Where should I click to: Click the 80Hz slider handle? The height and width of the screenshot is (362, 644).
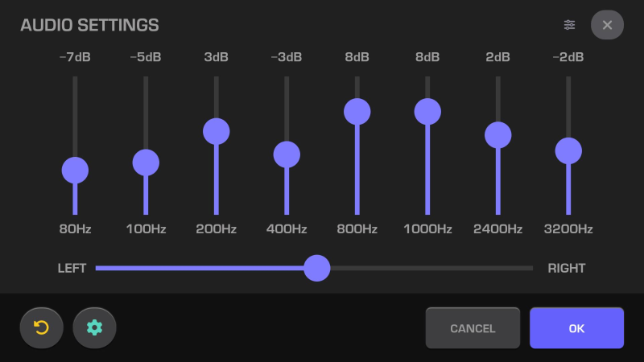pyautogui.click(x=75, y=171)
